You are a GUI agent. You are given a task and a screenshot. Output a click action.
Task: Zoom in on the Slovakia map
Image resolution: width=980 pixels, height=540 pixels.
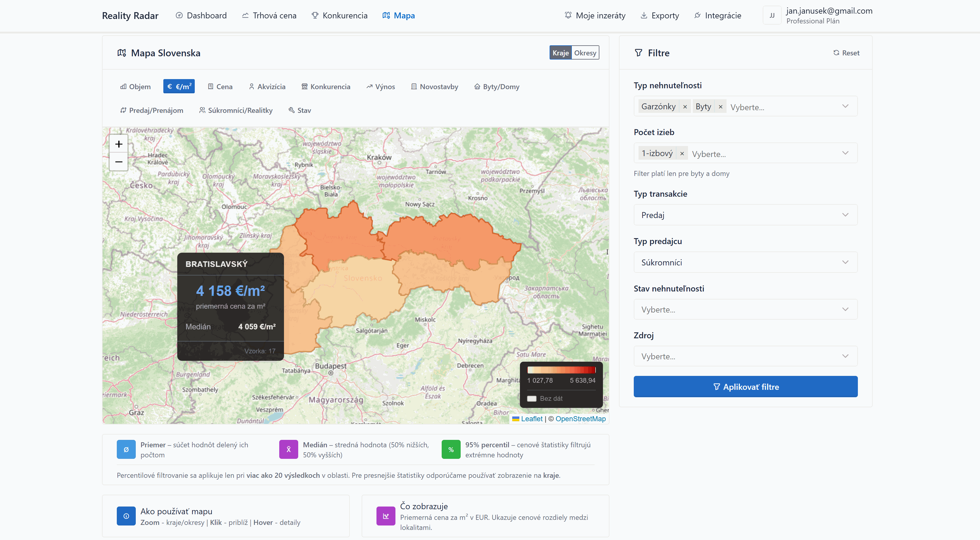point(119,144)
